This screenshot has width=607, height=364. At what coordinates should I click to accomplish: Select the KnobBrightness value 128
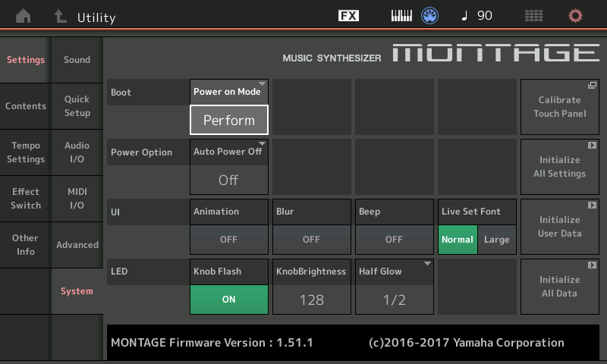pos(311,299)
